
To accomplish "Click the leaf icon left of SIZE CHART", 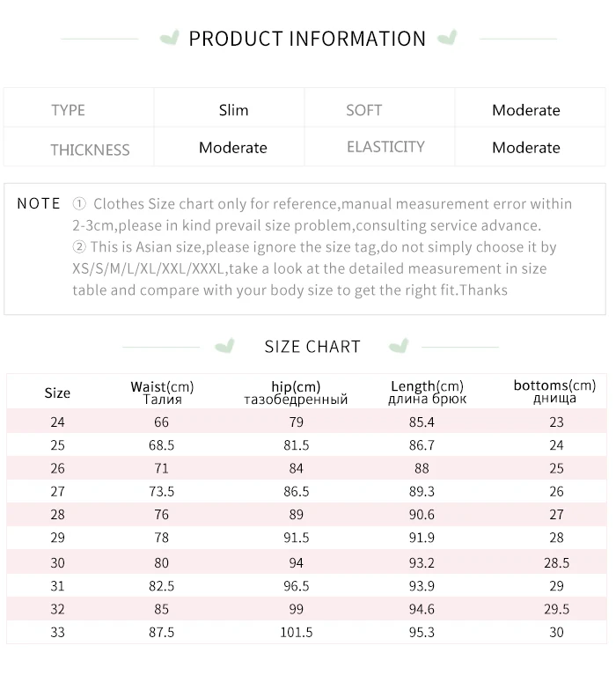I will 224,346.
